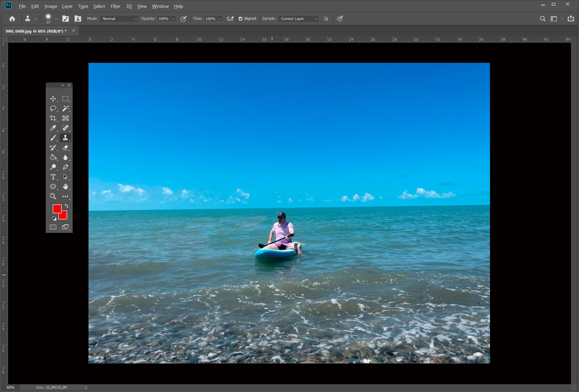Select the Lasso tool

[x=53, y=108]
